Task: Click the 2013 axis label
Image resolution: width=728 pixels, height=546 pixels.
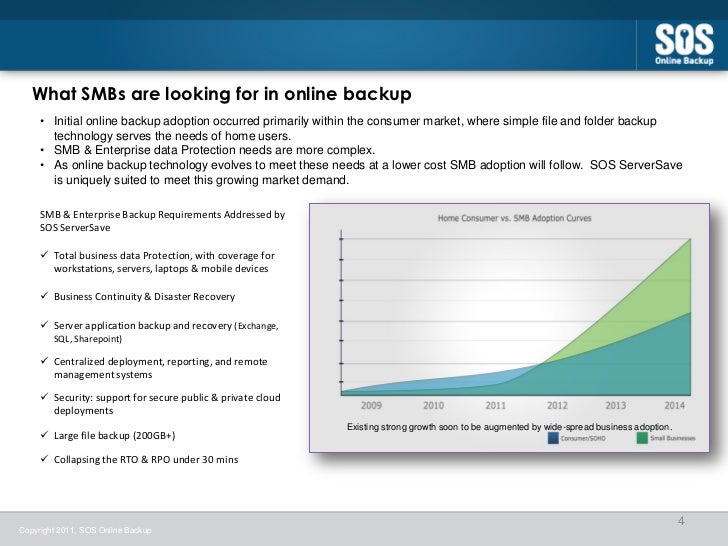Action: pos(616,405)
